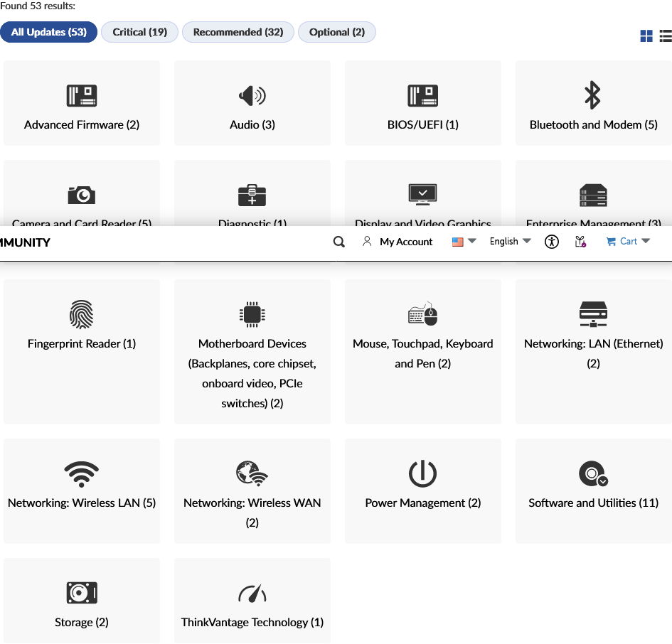Click the Fingerprint Reader (1) label
672x644 pixels.
coord(82,343)
